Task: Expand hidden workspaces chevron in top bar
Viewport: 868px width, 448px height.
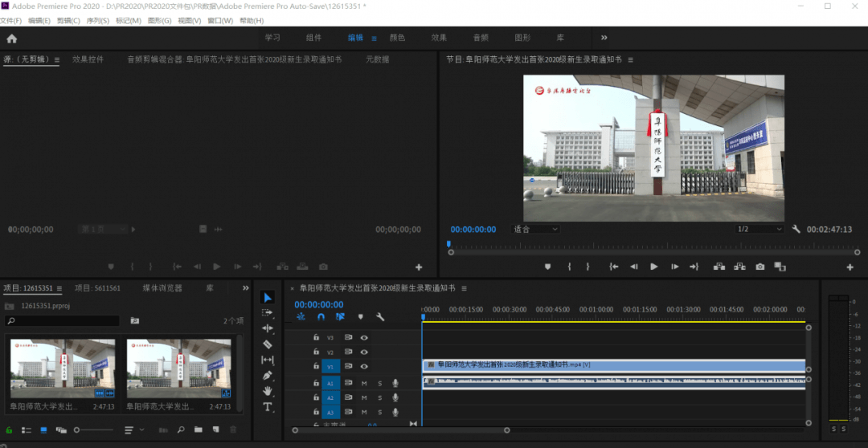Action: pos(604,38)
